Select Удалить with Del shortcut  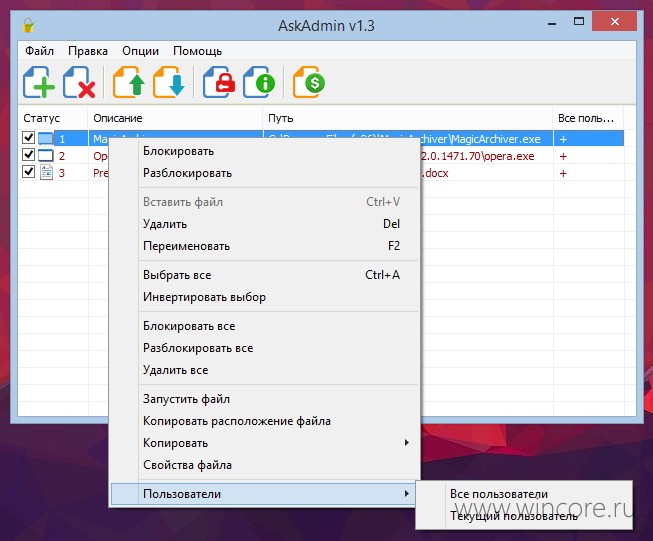point(265,224)
